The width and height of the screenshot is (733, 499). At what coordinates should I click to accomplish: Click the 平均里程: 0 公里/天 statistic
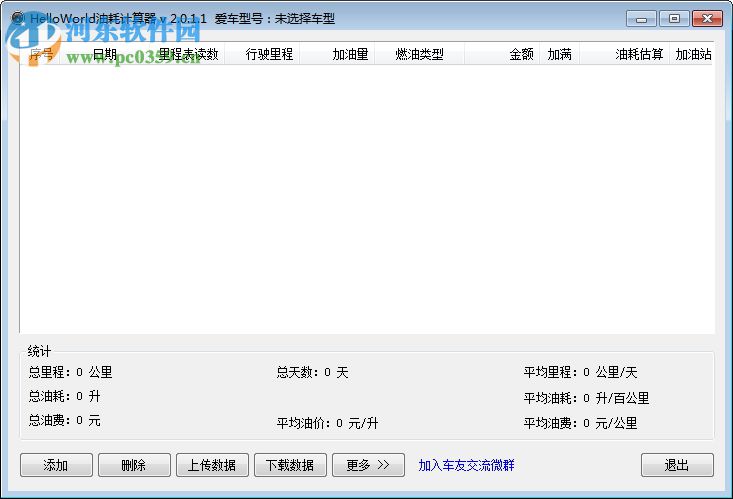(581, 373)
